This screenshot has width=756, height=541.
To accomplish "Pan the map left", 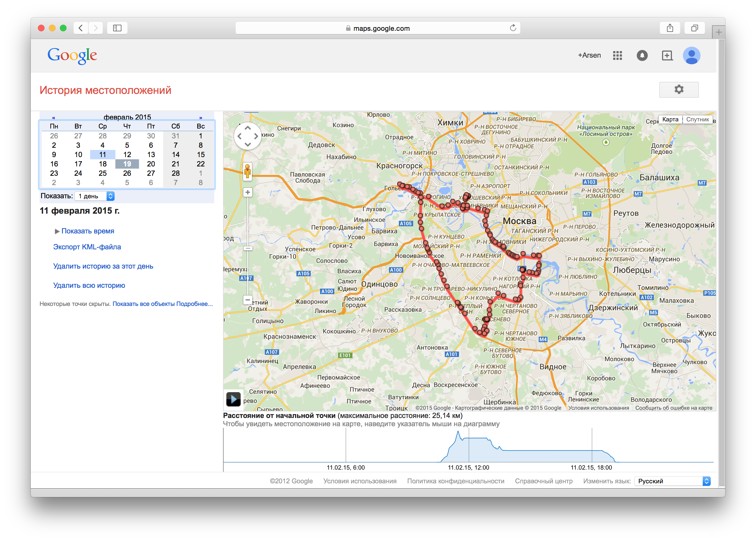I will pos(239,136).
